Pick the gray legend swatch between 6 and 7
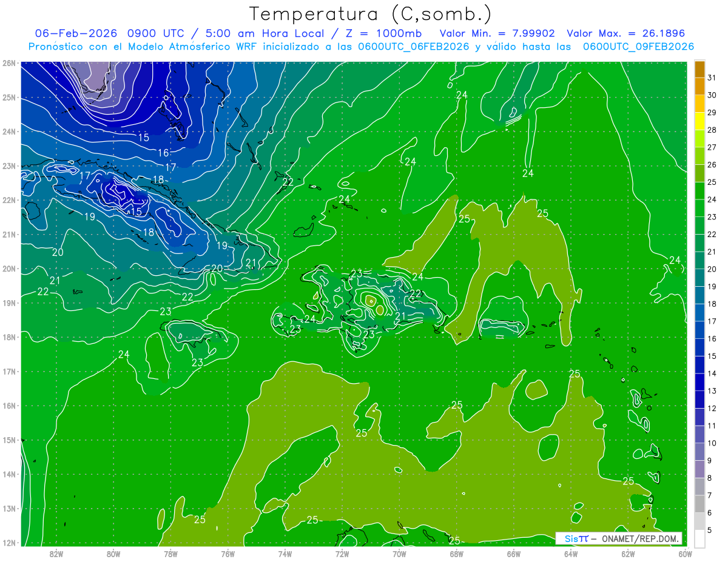 (699, 504)
